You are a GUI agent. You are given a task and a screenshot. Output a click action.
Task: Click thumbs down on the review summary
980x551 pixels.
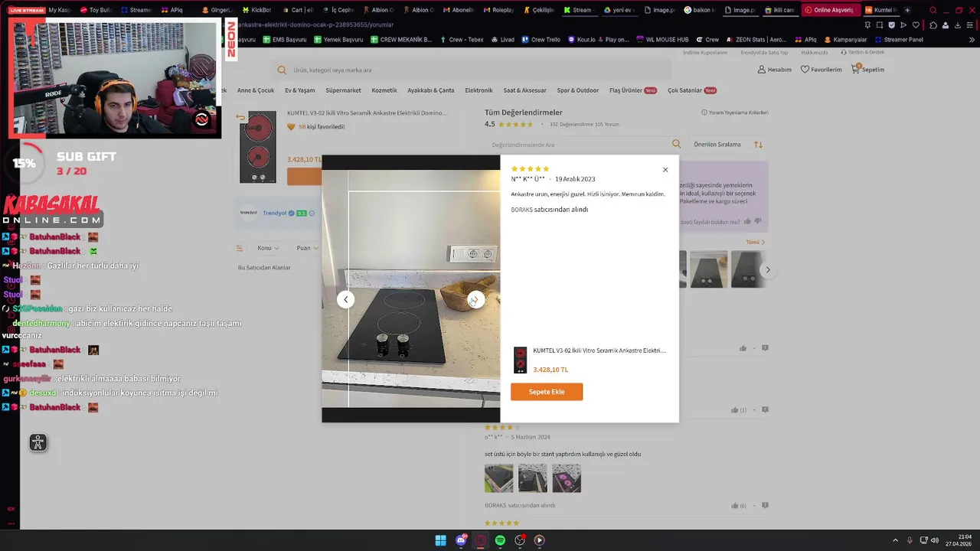759,222
